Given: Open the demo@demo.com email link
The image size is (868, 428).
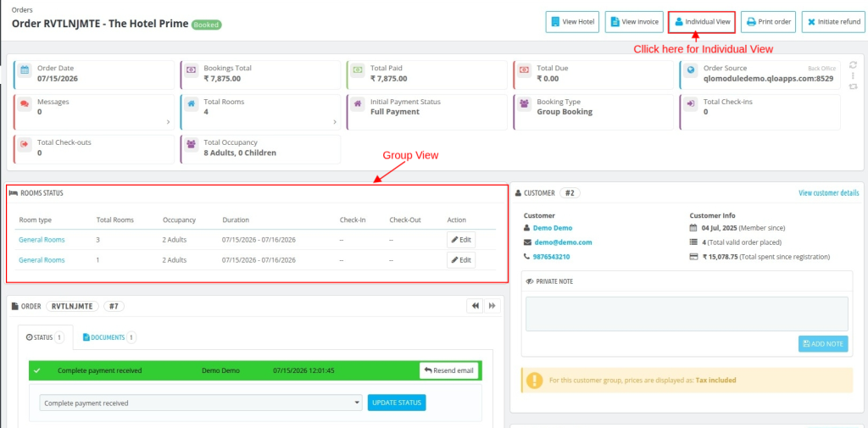Looking at the screenshot, I should click(563, 242).
